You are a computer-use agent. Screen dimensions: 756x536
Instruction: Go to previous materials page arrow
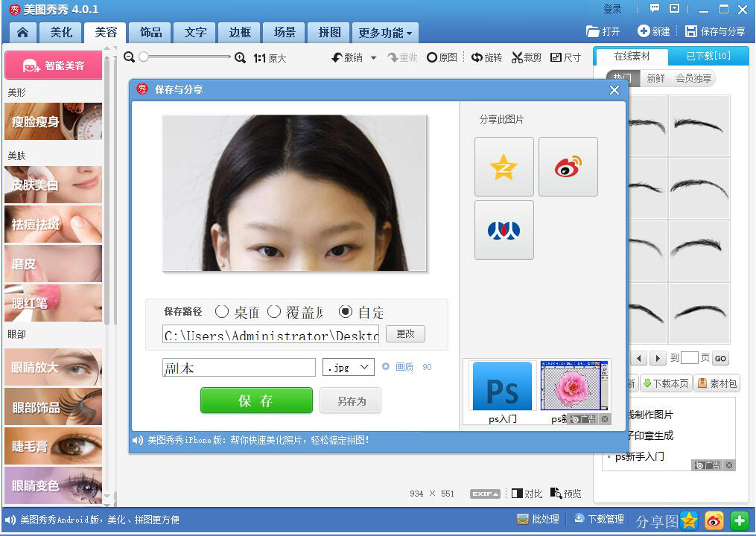point(639,358)
